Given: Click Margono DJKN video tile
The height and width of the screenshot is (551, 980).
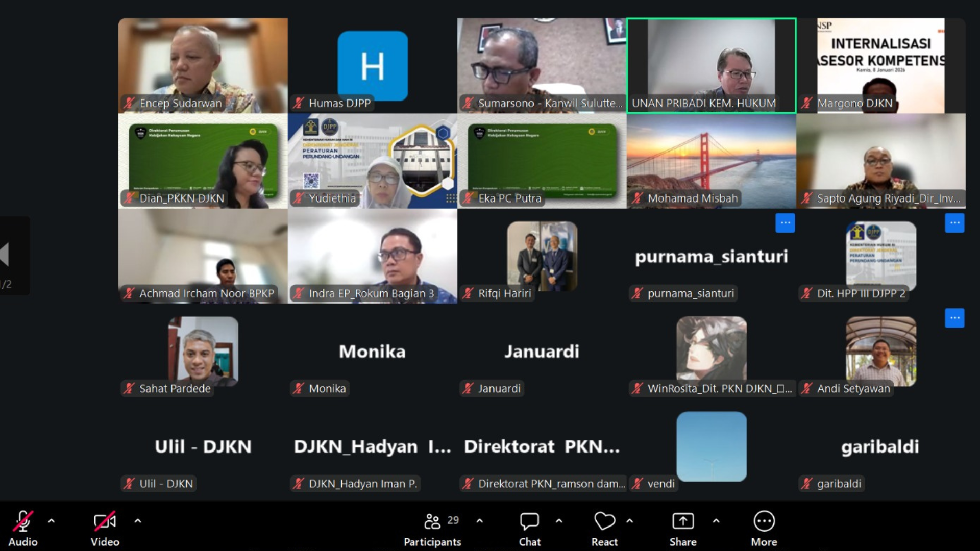Looking at the screenshot, I should click(x=880, y=65).
